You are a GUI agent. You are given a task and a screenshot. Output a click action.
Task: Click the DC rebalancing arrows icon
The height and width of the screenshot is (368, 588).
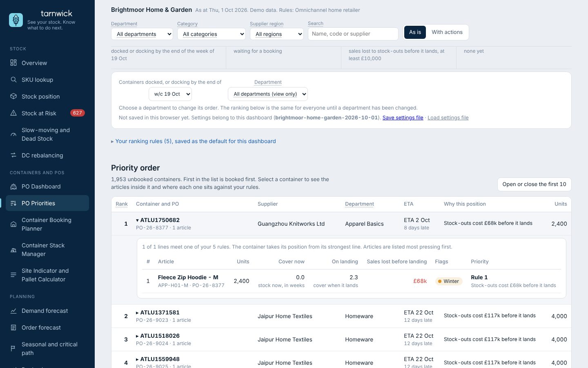click(13, 155)
